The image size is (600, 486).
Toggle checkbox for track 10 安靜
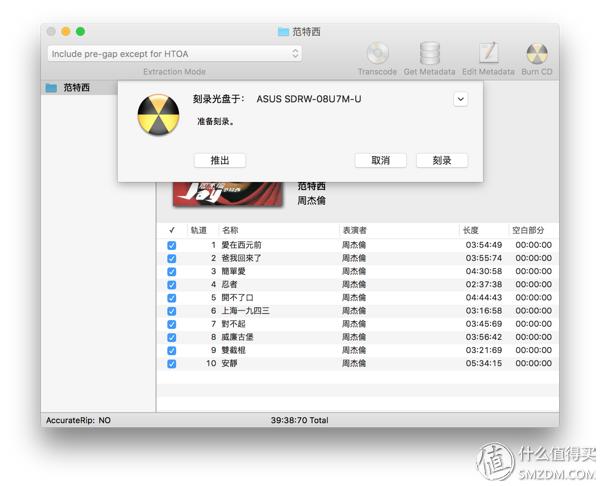tap(172, 364)
